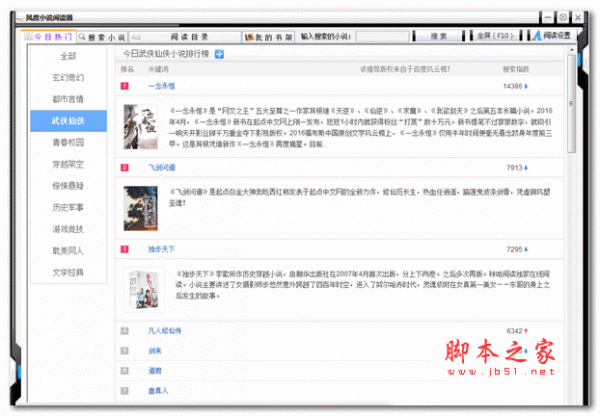
Task: Select 武侠仙侠 category
Action: coord(68,121)
